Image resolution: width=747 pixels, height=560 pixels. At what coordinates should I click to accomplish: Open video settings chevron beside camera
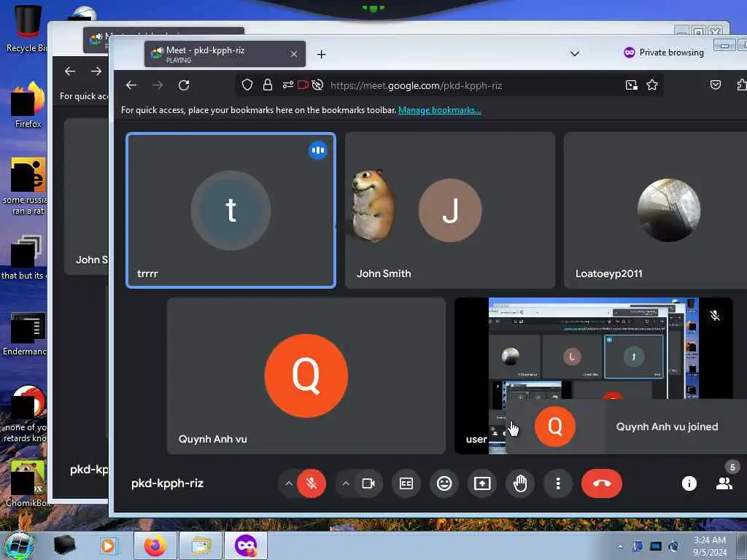346,483
